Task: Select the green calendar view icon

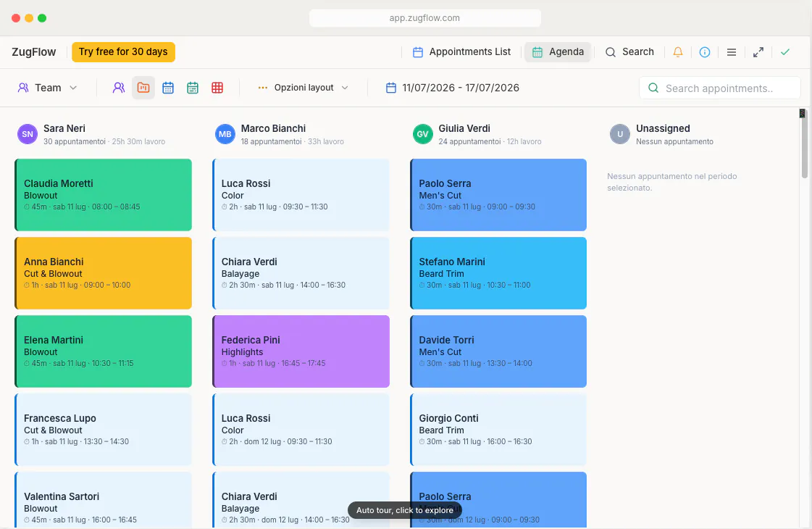Action: [193, 88]
